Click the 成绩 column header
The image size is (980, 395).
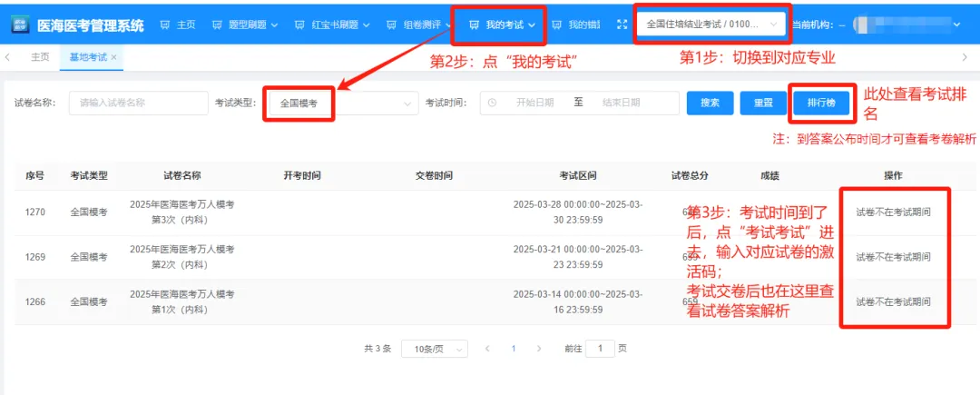(x=770, y=175)
